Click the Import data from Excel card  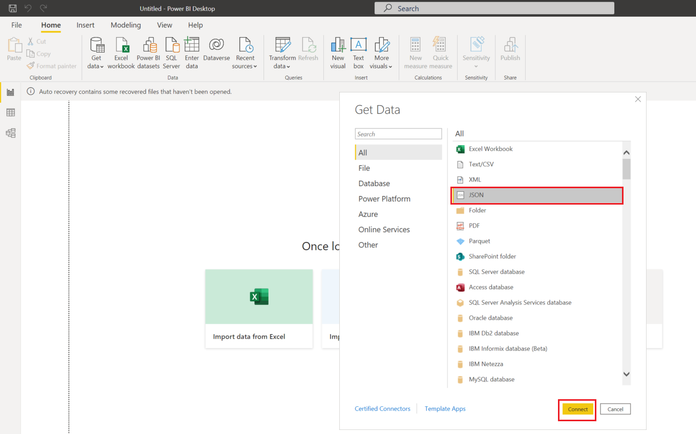(x=259, y=308)
